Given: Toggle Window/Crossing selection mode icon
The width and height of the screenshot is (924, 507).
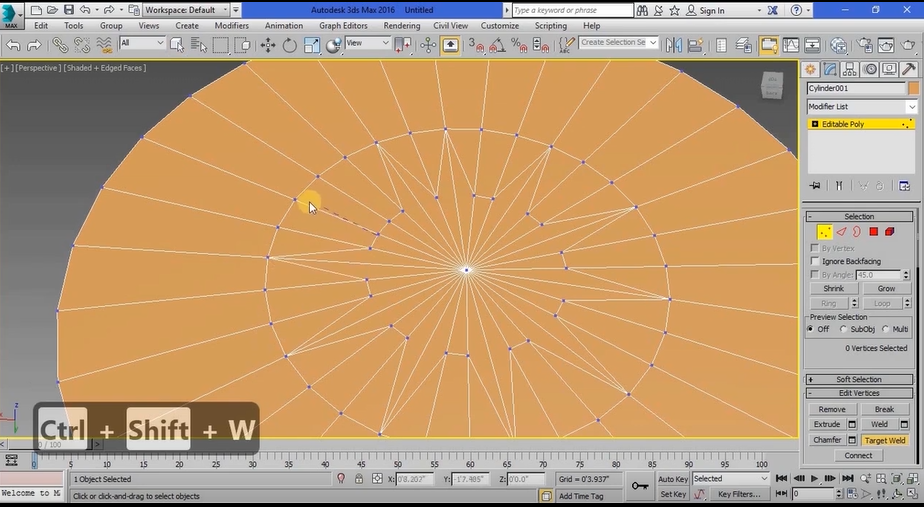Looking at the screenshot, I should pyautogui.click(x=242, y=45).
